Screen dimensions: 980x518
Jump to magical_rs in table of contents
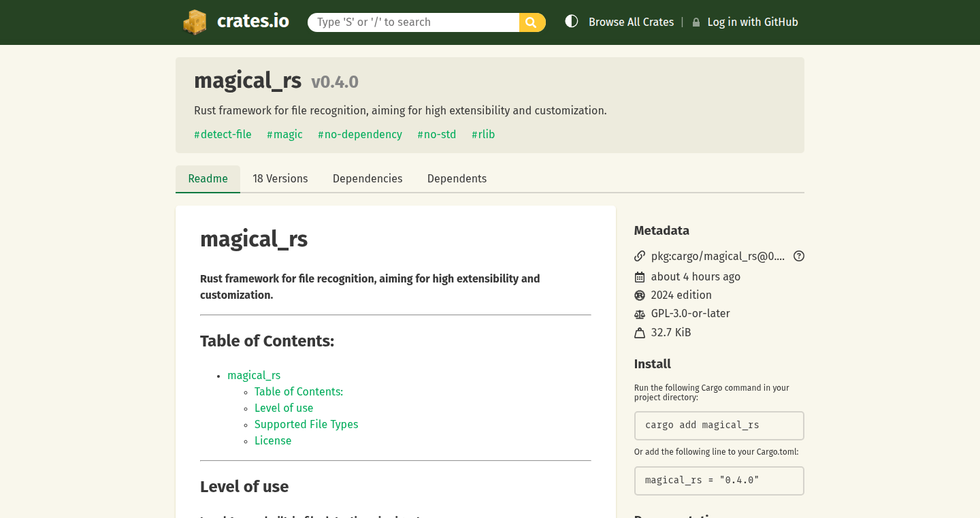tap(254, 376)
